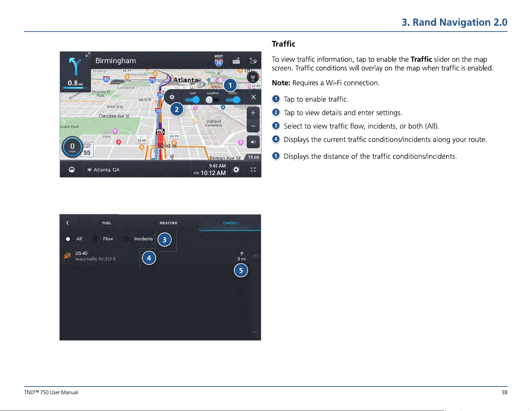532x411 pixels.
Task: Switch to the FUEL tab
Action: pos(107,223)
